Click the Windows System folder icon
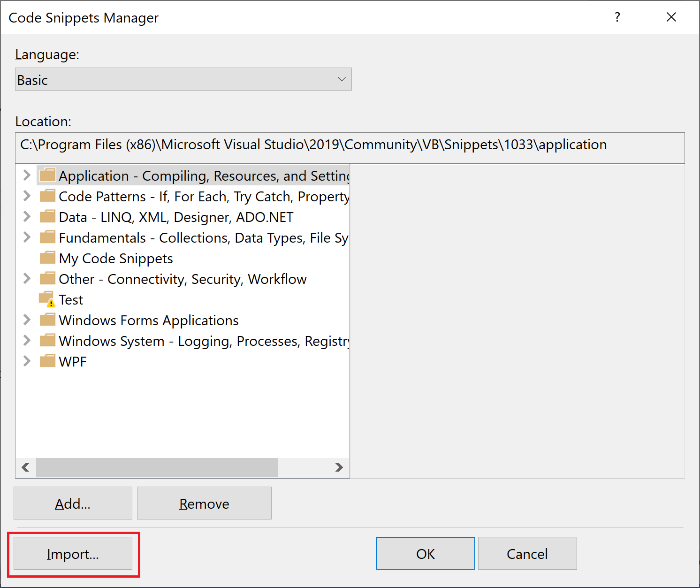 47,340
